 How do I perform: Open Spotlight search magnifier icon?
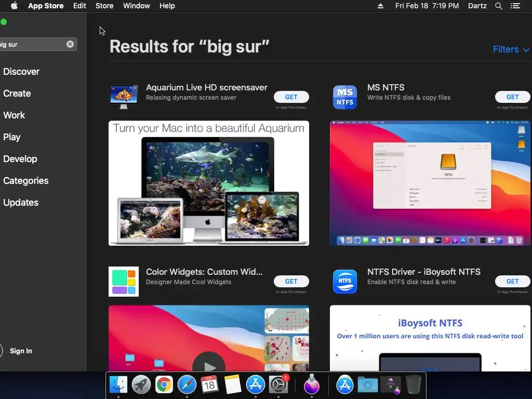[498, 6]
